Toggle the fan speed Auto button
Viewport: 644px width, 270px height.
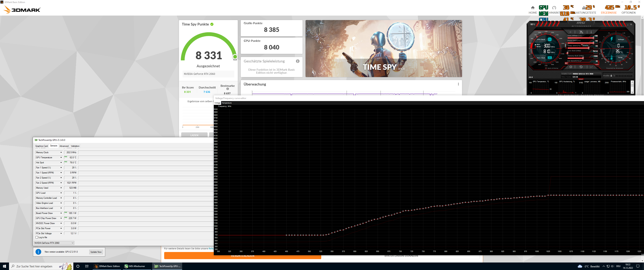coord(597,65)
